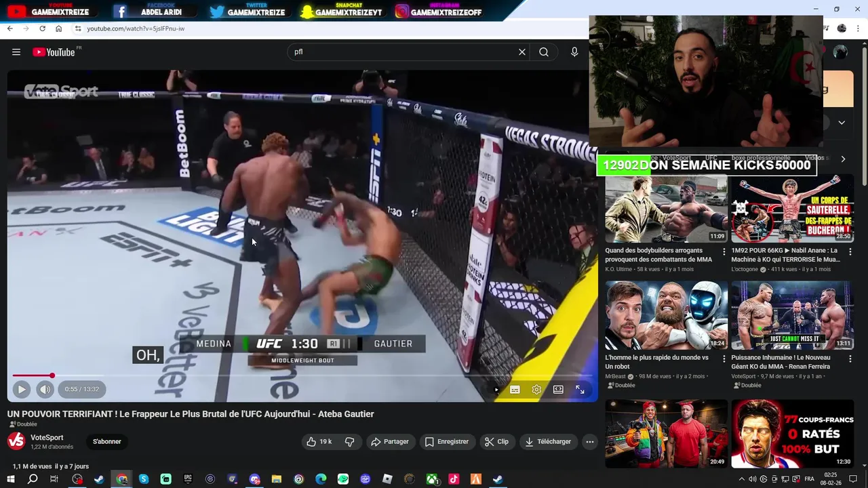Open the 20:49 duration video thumbnail
The width and height of the screenshot is (868, 488).
pyautogui.click(x=667, y=434)
